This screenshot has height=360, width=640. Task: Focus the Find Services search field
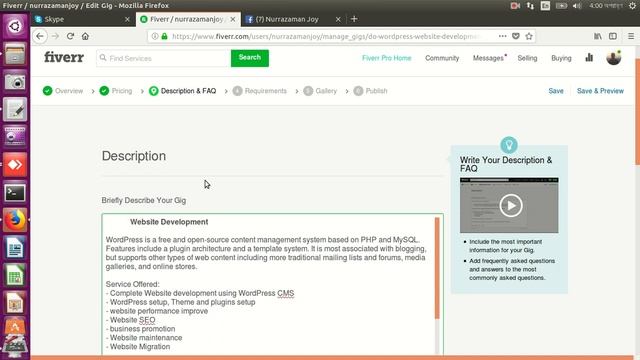coord(164,58)
